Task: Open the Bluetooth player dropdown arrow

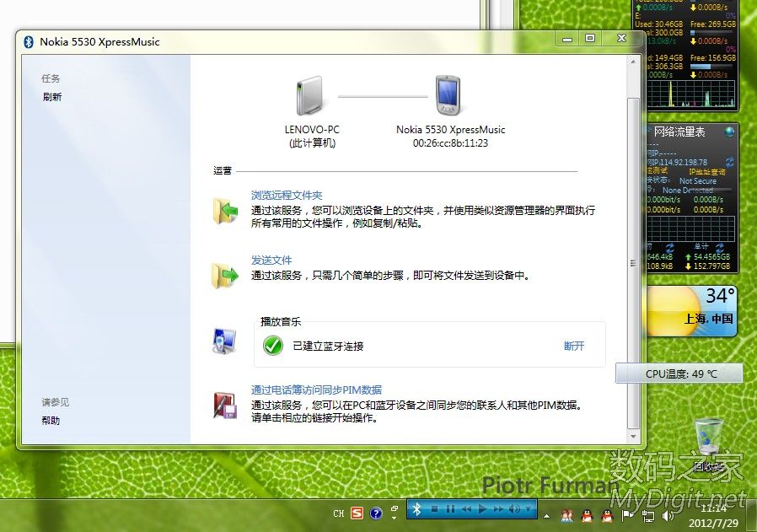Action: pyautogui.click(x=529, y=509)
